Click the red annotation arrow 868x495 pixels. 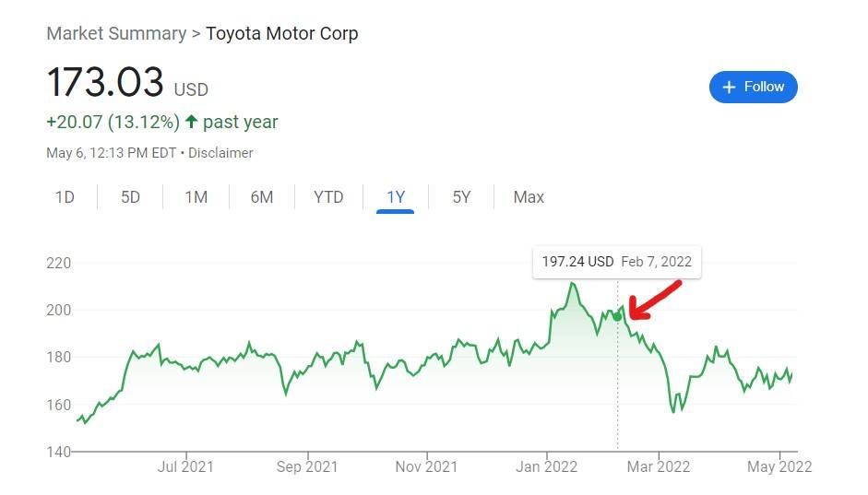(x=655, y=301)
